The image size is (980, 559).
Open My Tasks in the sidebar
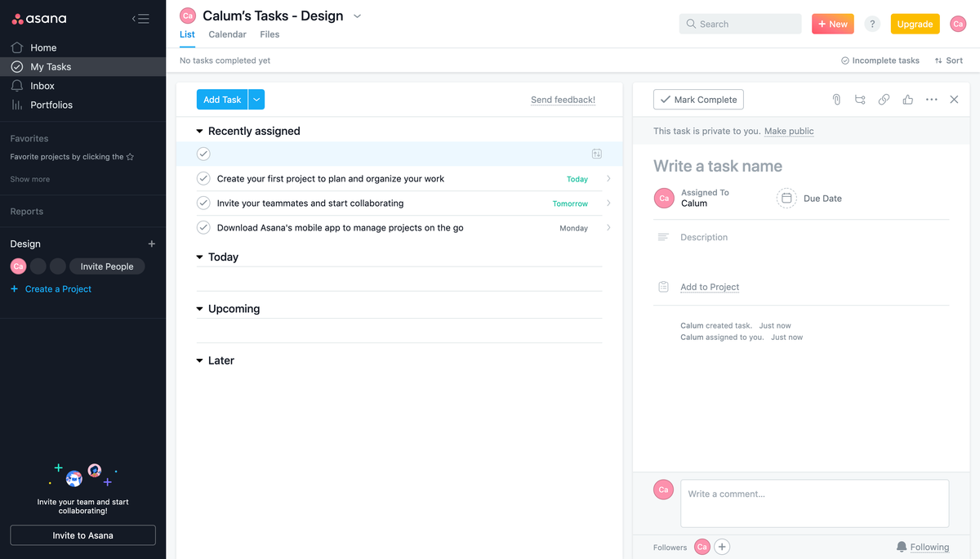coord(51,67)
